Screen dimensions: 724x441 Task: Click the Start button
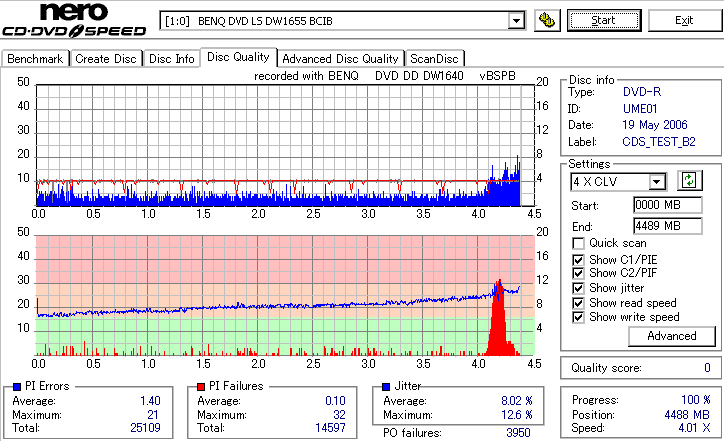[x=604, y=20]
